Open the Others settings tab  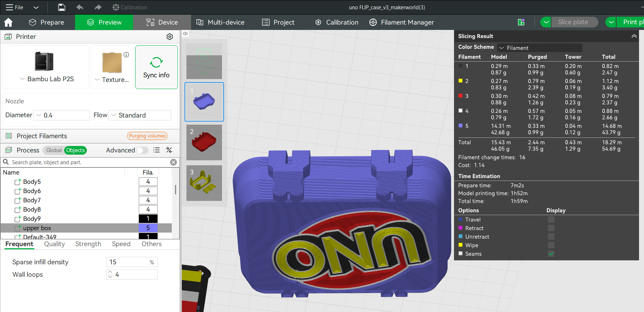[152, 244]
